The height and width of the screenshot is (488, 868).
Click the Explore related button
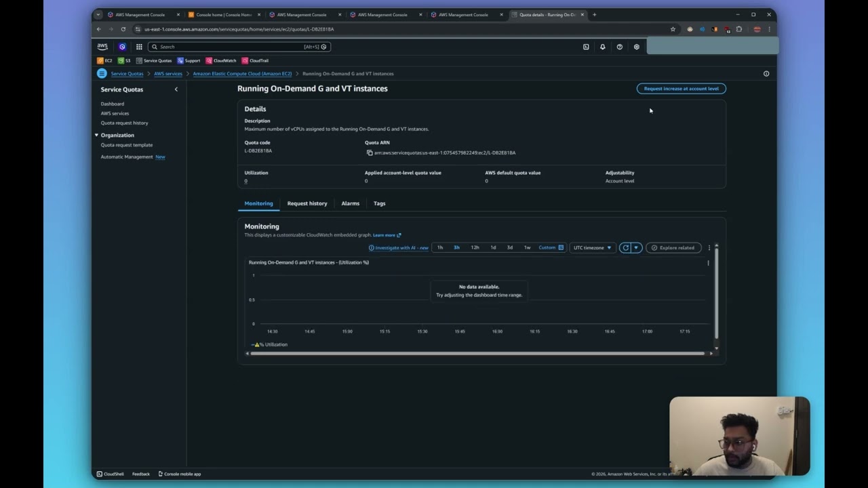tap(673, 247)
